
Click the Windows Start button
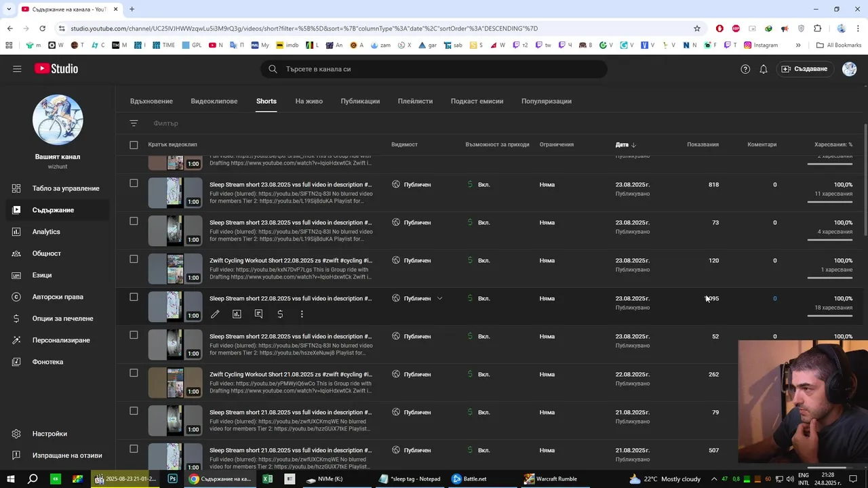click(10, 479)
